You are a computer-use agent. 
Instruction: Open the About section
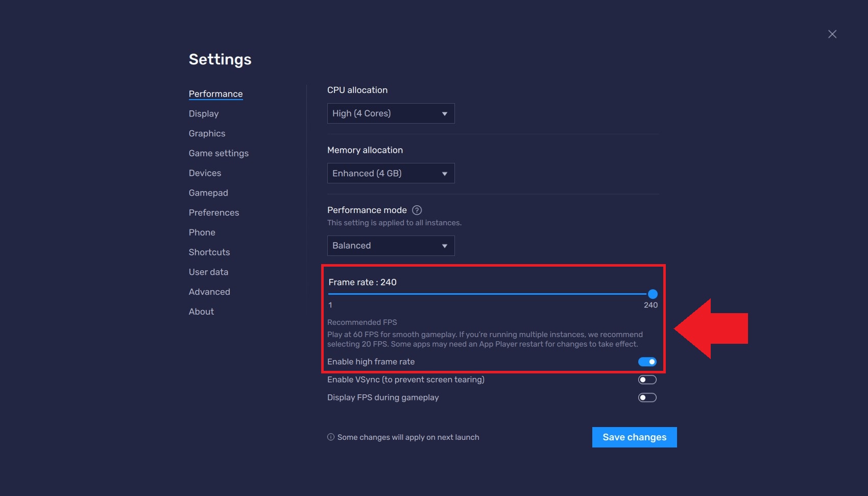pos(201,312)
